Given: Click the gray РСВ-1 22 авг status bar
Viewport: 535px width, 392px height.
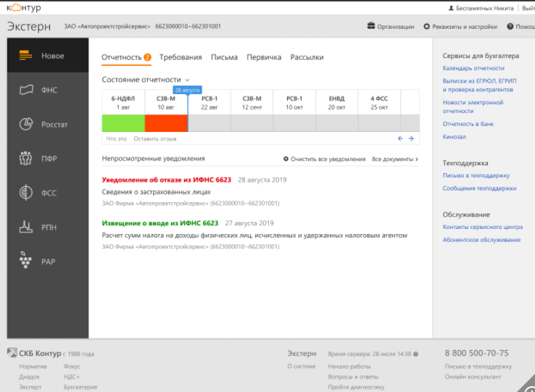Looking at the screenshot, I should [x=210, y=123].
